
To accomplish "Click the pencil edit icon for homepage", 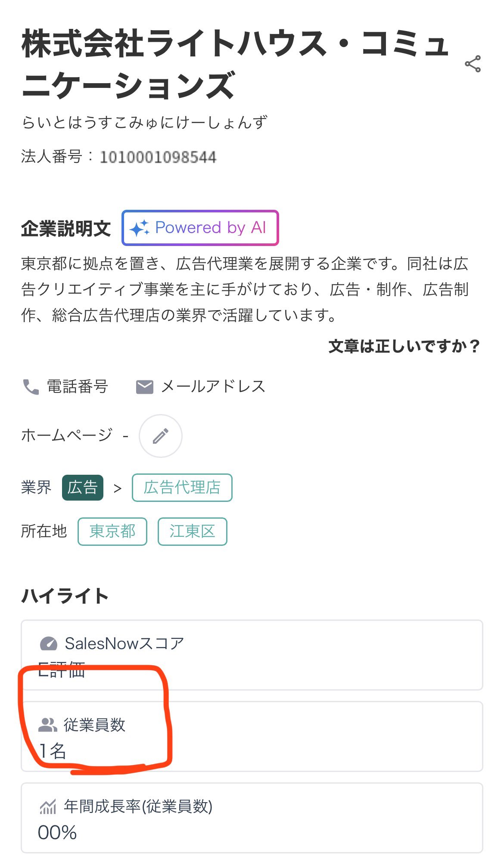I will [161, 436].
